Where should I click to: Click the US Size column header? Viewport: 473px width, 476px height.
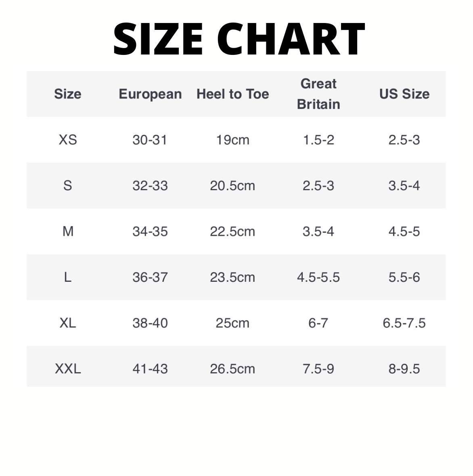[404, 94]
